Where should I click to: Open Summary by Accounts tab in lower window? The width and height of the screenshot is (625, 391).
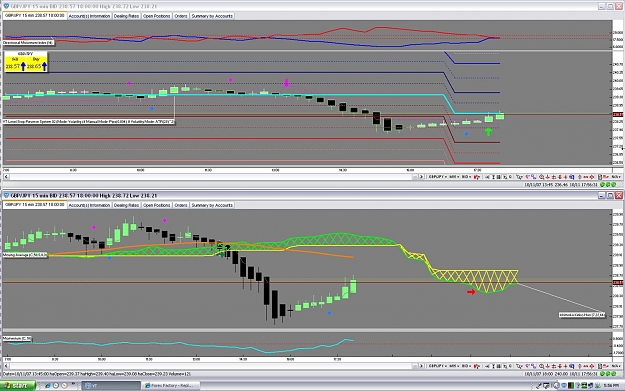(x=212, y=205)
